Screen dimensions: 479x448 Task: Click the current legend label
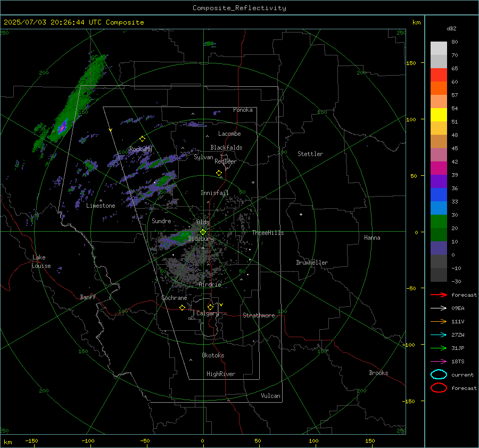463,375
